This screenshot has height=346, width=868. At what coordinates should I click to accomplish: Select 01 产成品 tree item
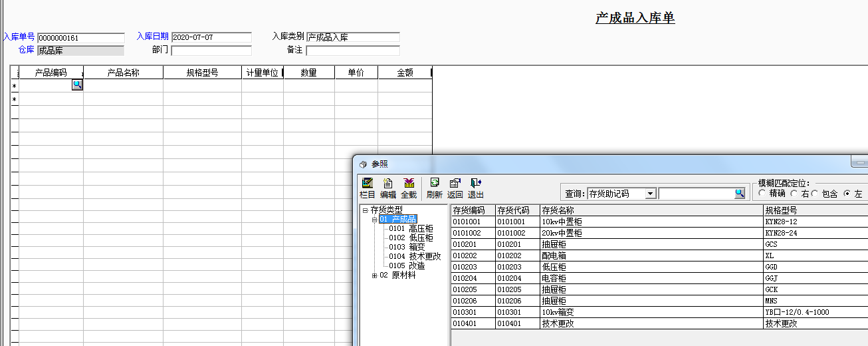tap(398, 220)
